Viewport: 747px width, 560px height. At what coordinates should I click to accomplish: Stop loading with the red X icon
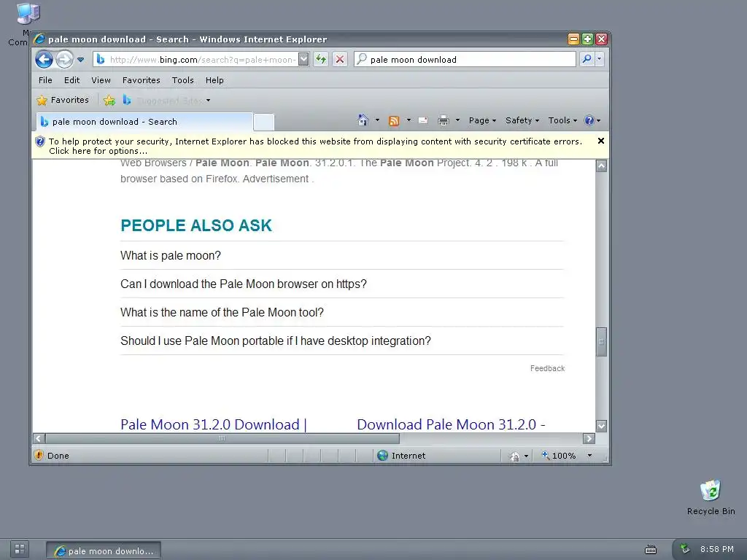[x=340, y=60]
